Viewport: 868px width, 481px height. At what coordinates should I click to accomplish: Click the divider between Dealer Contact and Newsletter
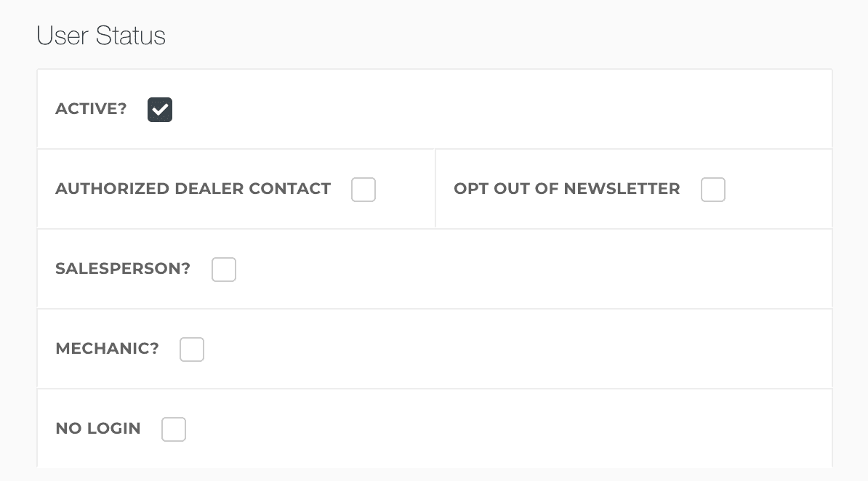(x=435, y=189)
